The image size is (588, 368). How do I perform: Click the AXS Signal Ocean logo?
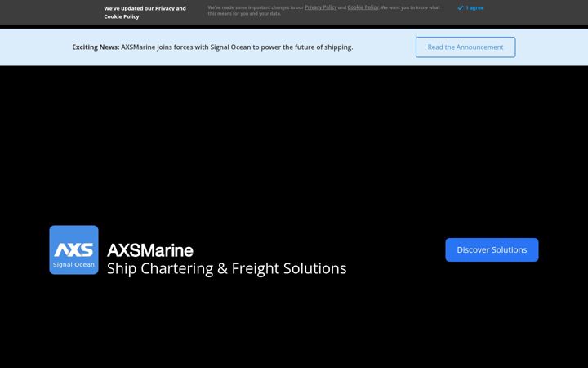coord(73,249)
